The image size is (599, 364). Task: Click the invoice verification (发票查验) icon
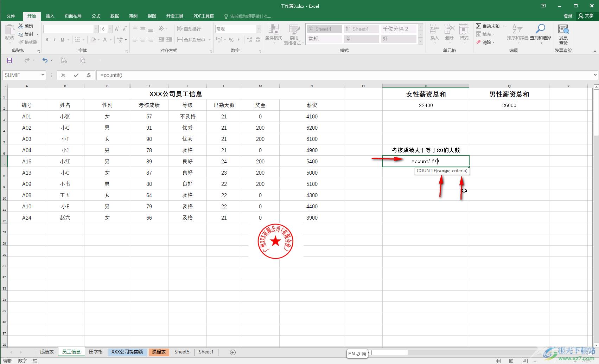click(563, 34)
